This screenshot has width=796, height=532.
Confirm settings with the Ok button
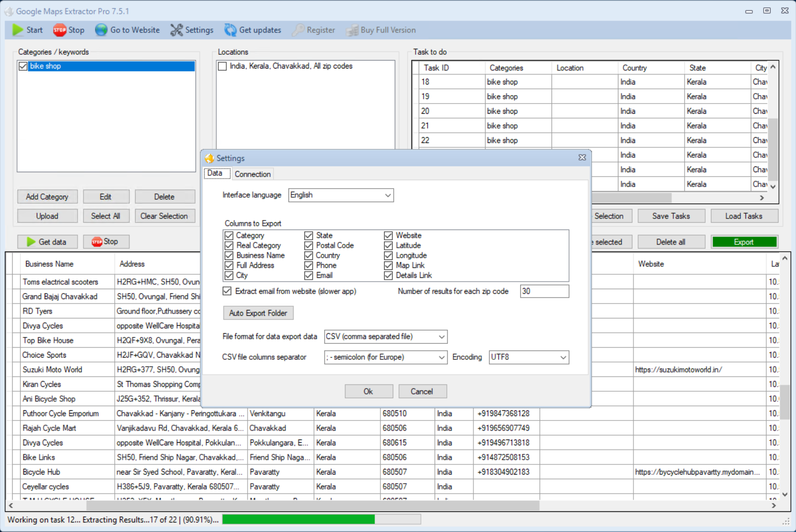[368, 392]
